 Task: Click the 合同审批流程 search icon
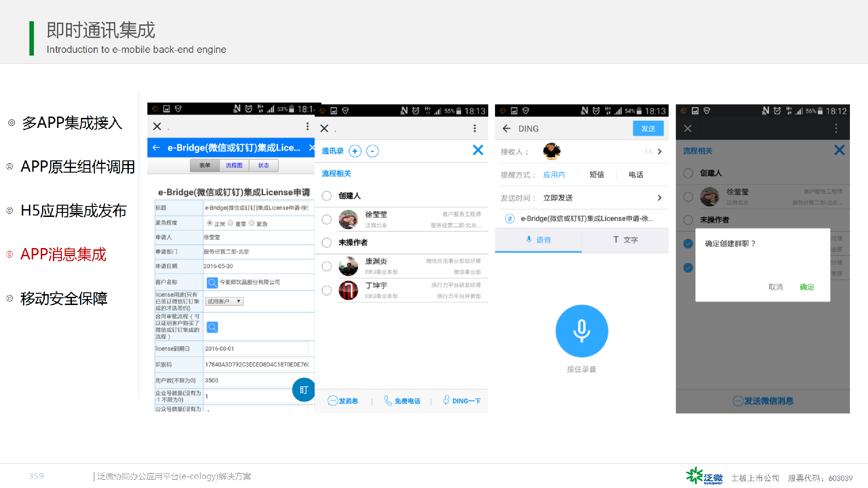(x=212, y=327)
